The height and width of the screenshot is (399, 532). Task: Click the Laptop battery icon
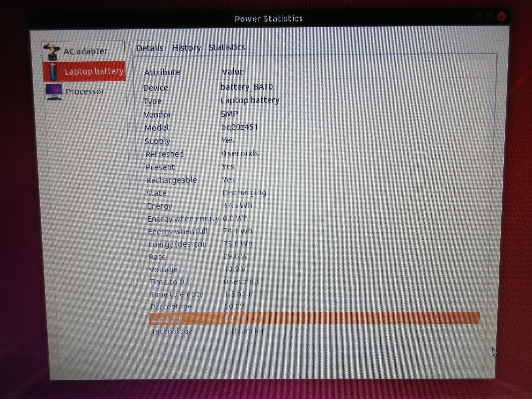point(53,71)
